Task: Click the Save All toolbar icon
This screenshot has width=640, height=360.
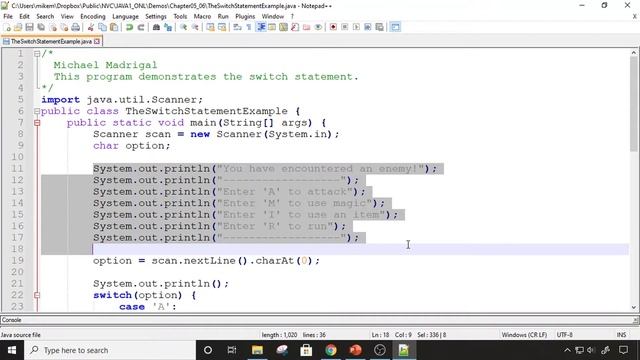Action: point(41,27)
